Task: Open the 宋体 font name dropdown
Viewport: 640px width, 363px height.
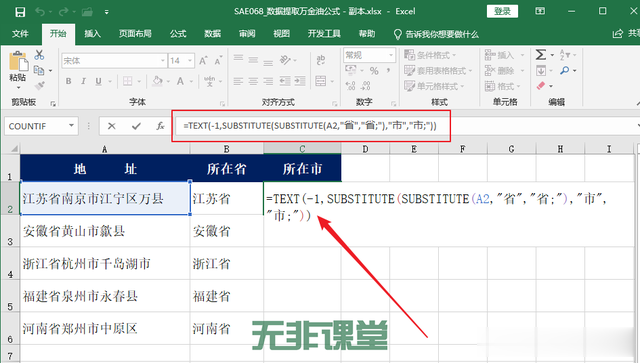Action: 163,61
